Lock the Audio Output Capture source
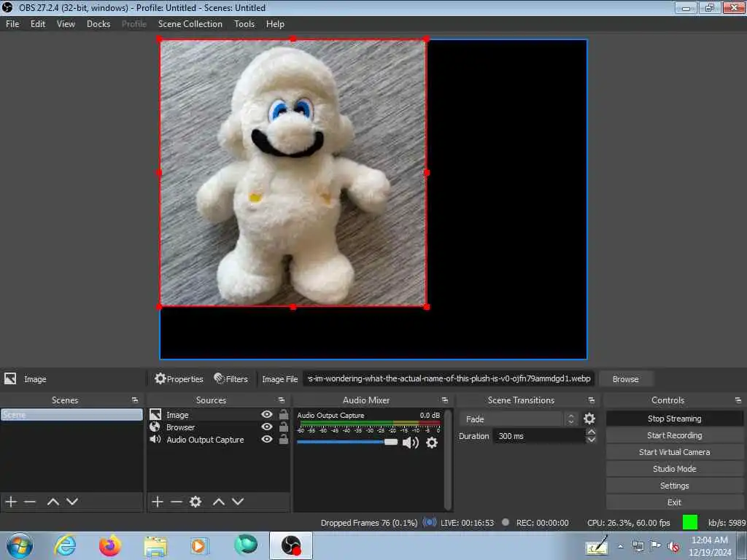Screen dimensions: 747x560 pyautogui.click(x=284, y=439)
